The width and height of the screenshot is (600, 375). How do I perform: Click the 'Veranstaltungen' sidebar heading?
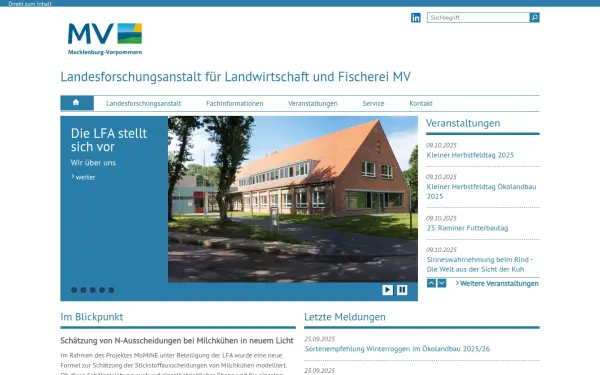463,123
